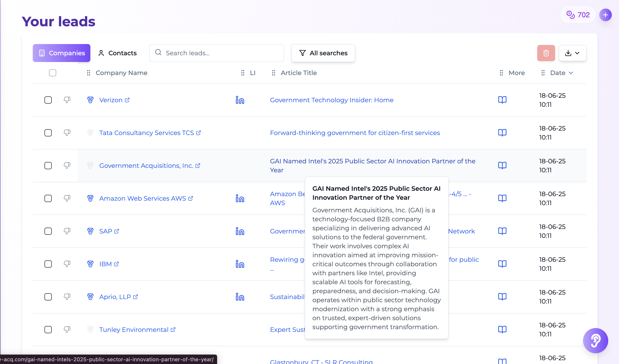Check the Government Acquisitions row checkbox
619x364 pixels.
click(x=48, y=166)
